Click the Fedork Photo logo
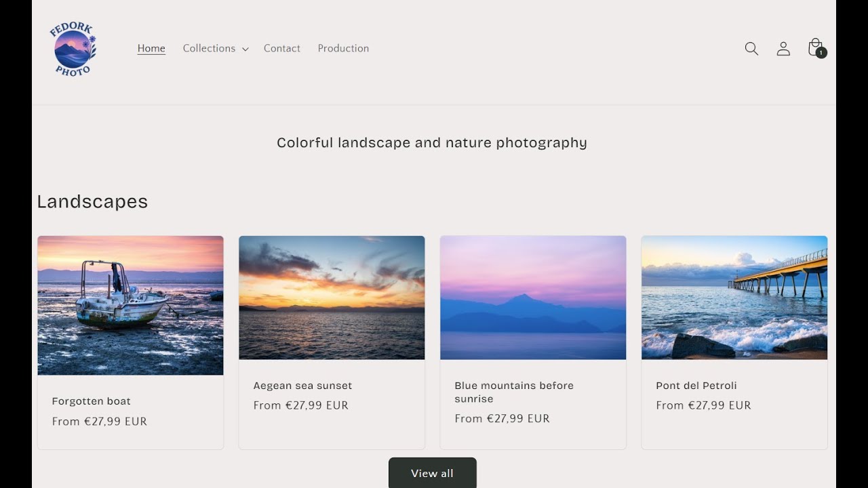The width and height of the screenshot is (868, 488). coord(73,48)
